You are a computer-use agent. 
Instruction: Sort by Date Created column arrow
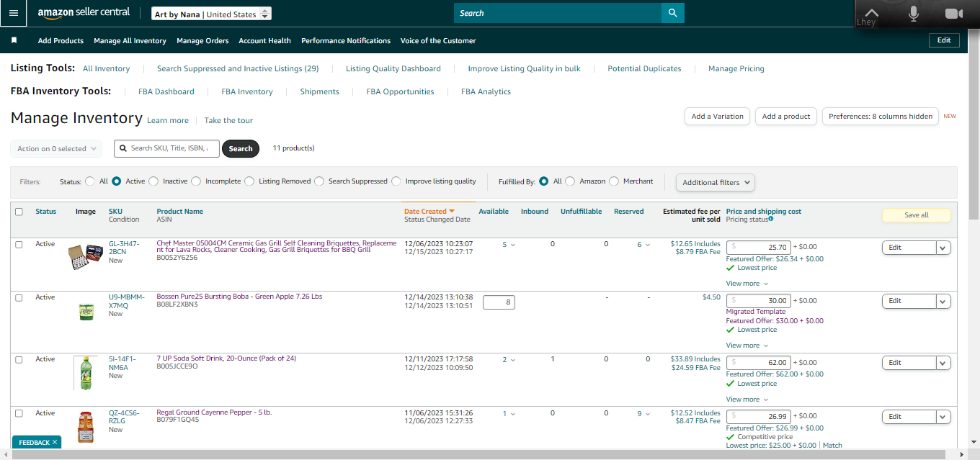click(452, 211)
